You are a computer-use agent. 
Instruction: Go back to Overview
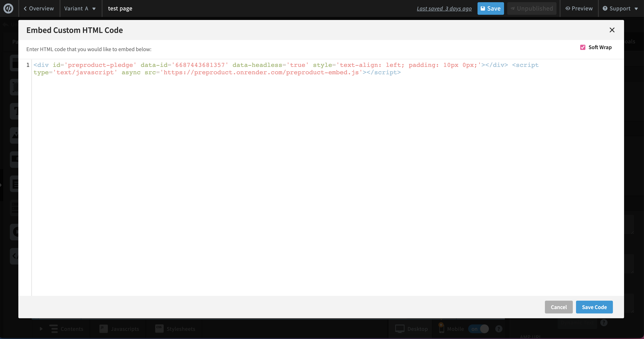(x=39, y=9)
